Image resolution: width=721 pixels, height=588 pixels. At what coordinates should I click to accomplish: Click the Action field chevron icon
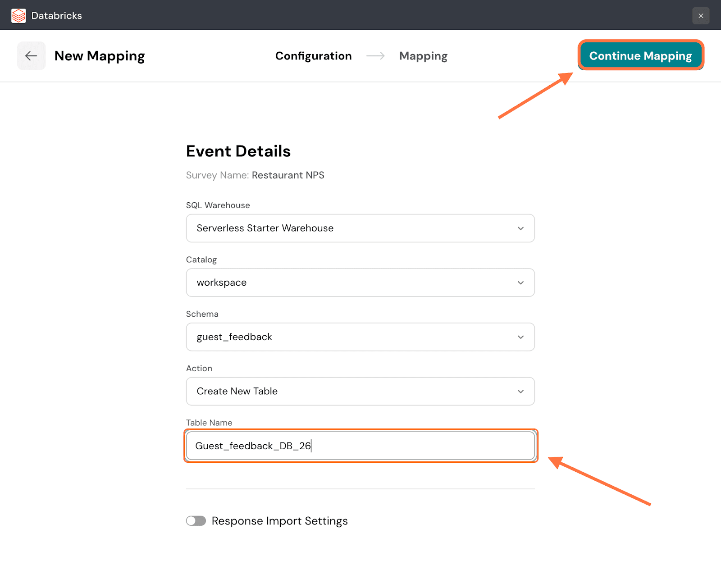(520, 392)
